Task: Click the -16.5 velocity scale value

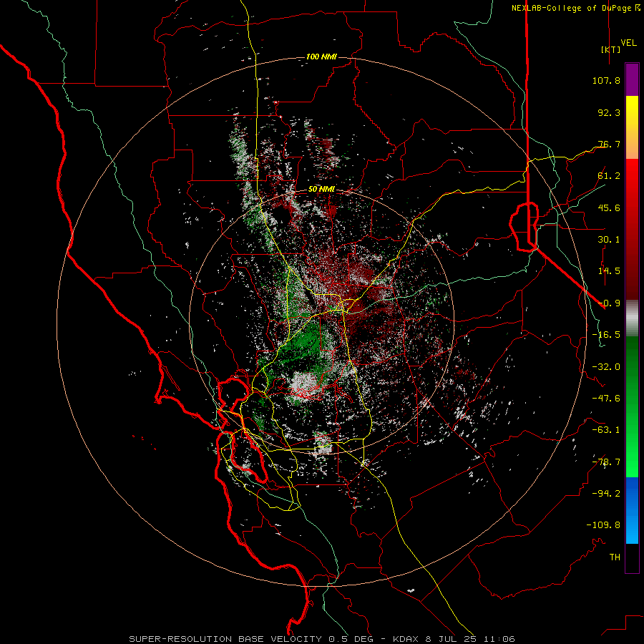Action: pyautogui.click(x=606, y=335)
